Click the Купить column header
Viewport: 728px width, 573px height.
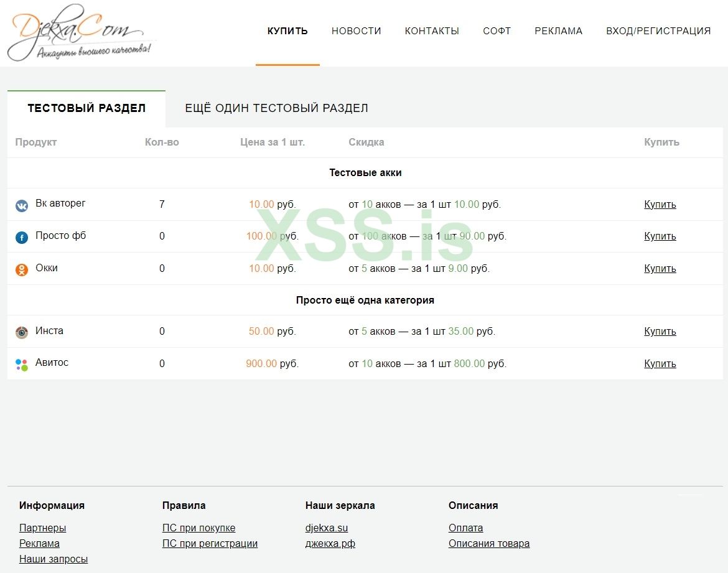coord(661,142)
